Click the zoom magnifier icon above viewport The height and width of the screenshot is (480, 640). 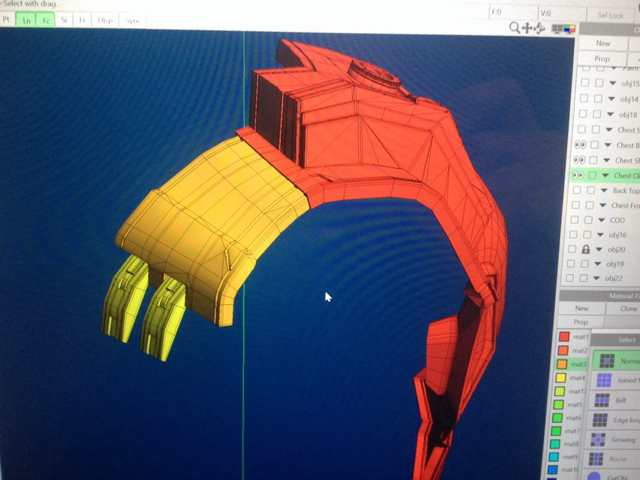tap(514, 28)
